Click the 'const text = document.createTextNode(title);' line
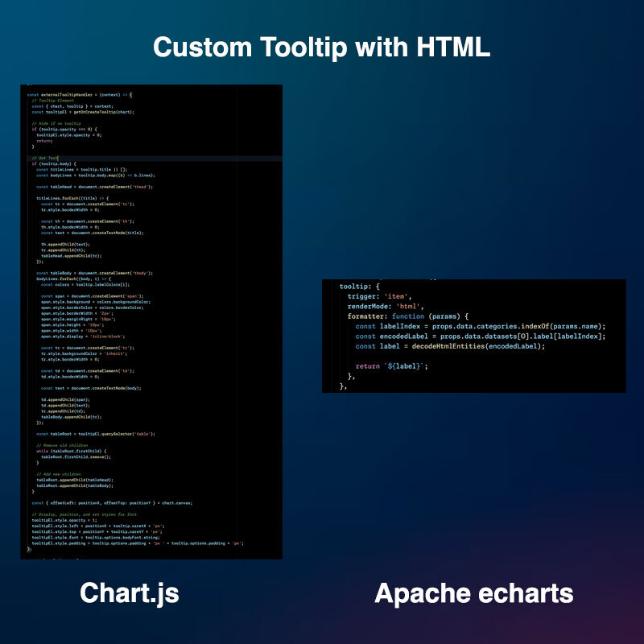 [92, 233]
